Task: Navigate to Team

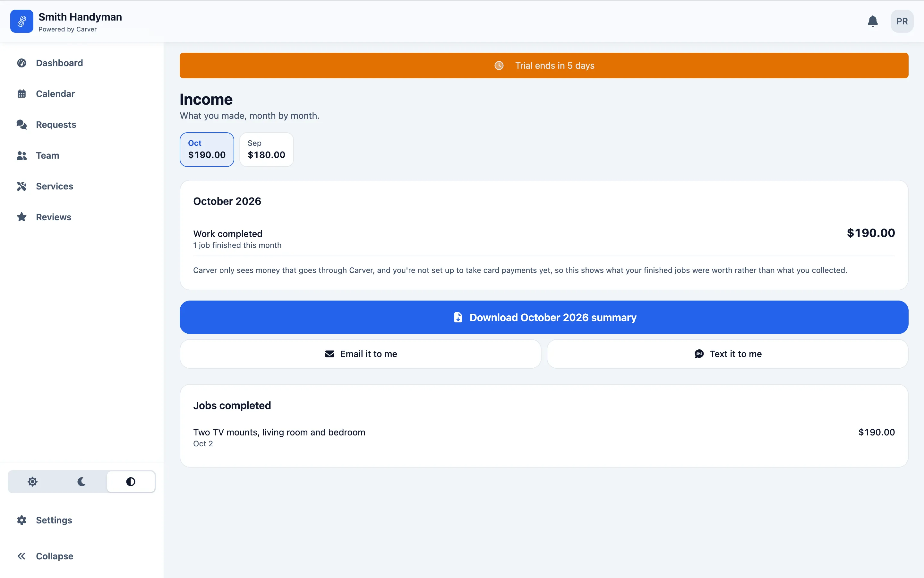Action: [82, 156]
